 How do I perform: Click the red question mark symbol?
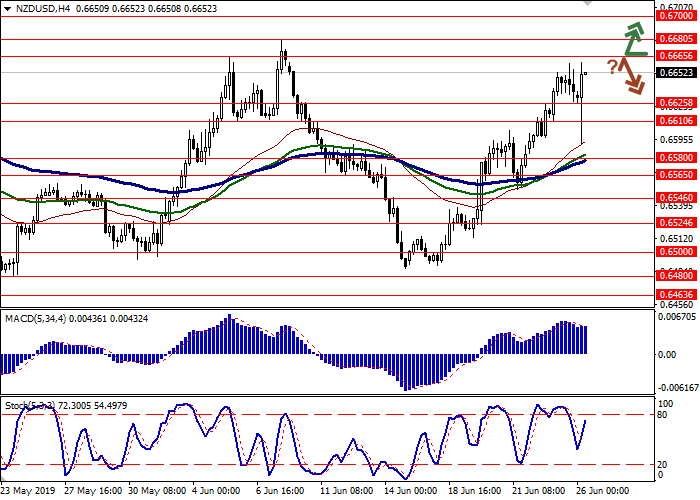(612, 67)
